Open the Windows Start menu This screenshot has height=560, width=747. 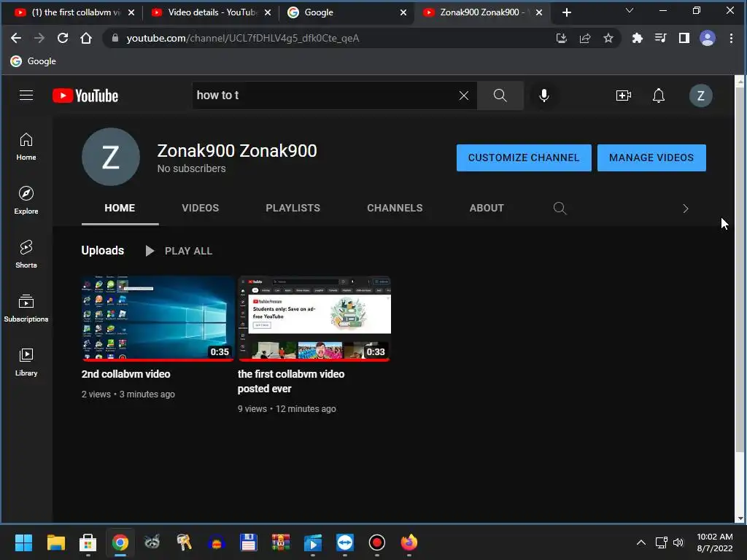tap(23, 542)
